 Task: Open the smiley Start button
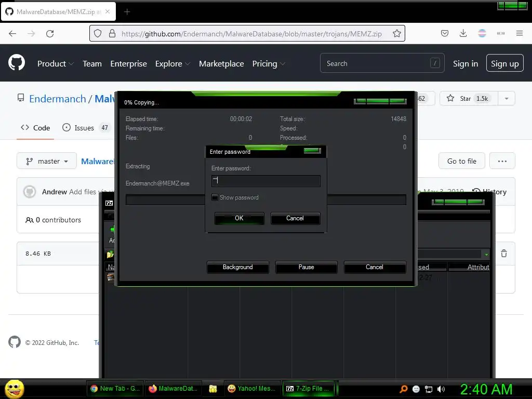point(14,389)
